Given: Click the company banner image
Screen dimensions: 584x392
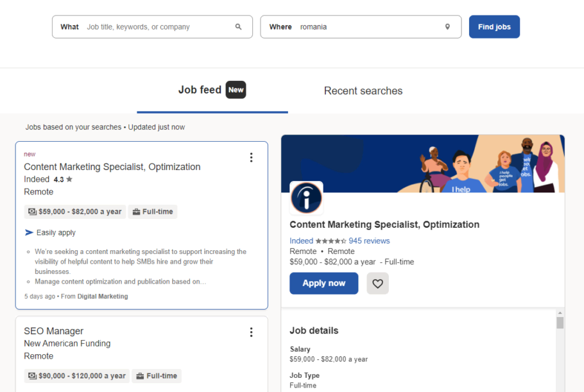Looking at the screenshot, I should tap(423, 164).
